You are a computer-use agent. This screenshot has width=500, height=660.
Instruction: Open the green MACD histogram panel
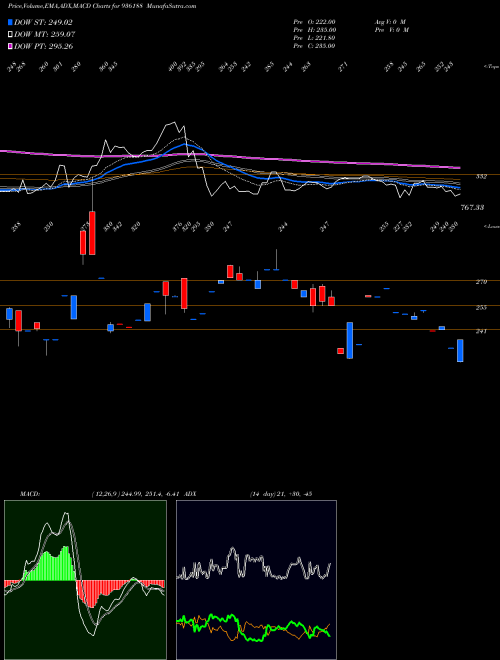point(85,580)
